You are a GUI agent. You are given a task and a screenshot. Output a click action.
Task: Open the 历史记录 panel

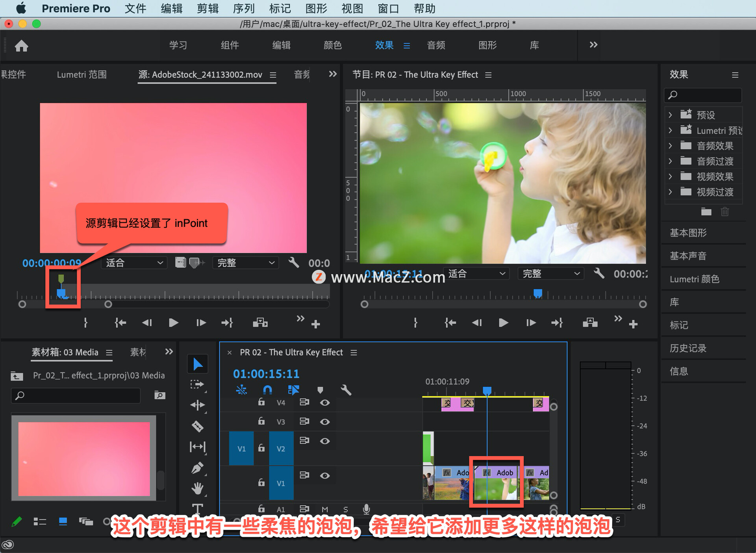(x=688, y=348)
